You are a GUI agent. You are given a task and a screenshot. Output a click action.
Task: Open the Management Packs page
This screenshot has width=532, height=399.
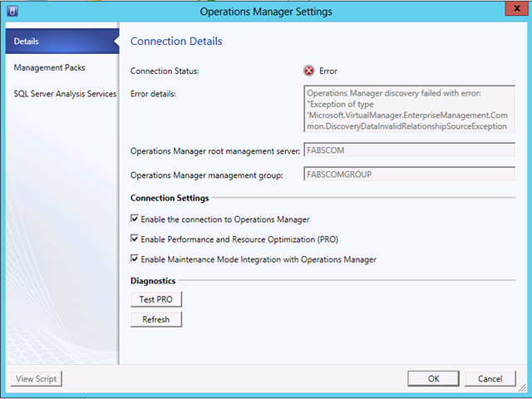(50, 67)
